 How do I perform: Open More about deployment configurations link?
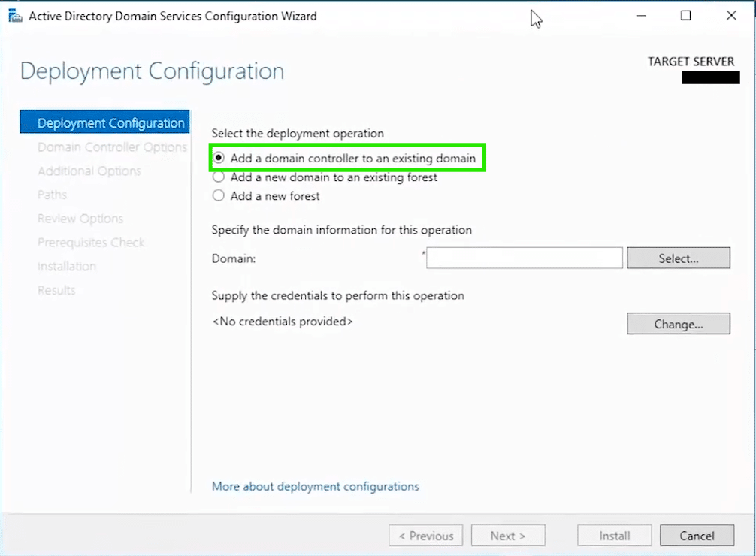tap(316, 486)
